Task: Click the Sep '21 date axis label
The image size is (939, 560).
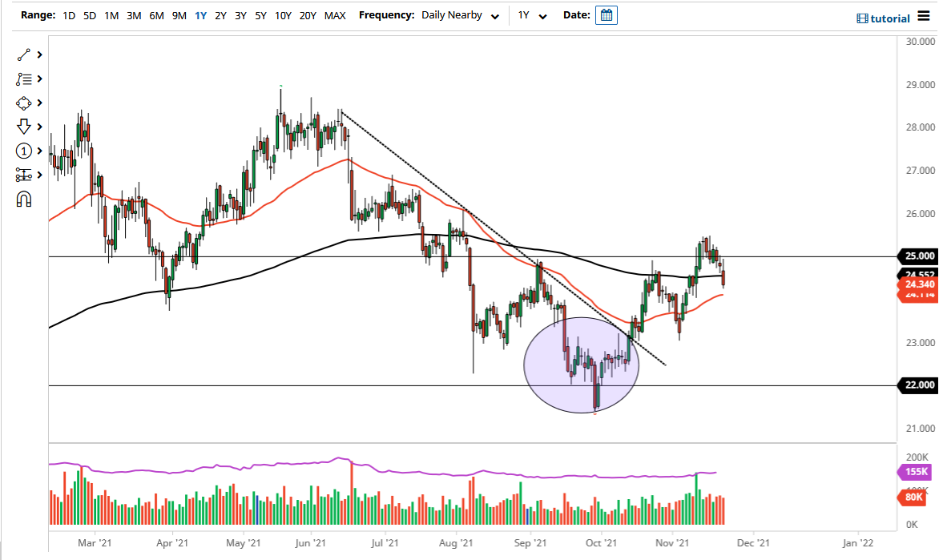Action: click(x=530, y=542)
